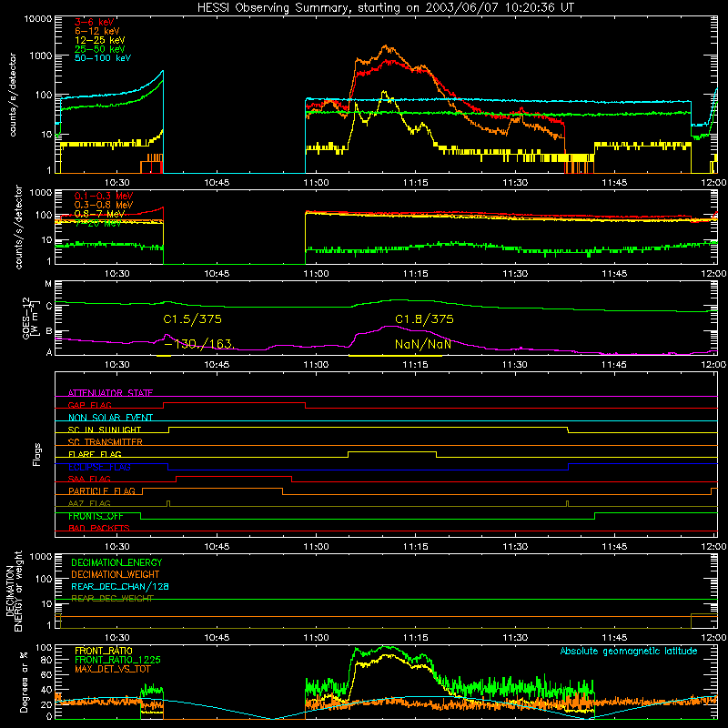Click the 10000 tick on top panel
Image resolution: width=728 pixels, height=728 pixels.
click(38, 19)
